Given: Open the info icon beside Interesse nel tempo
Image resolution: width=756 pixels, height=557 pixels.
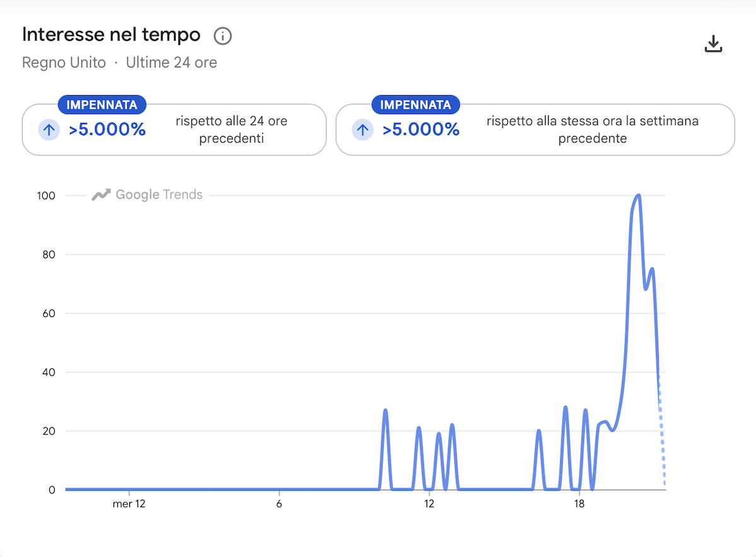Looking at the screenshot, I should tap(223, 36).
